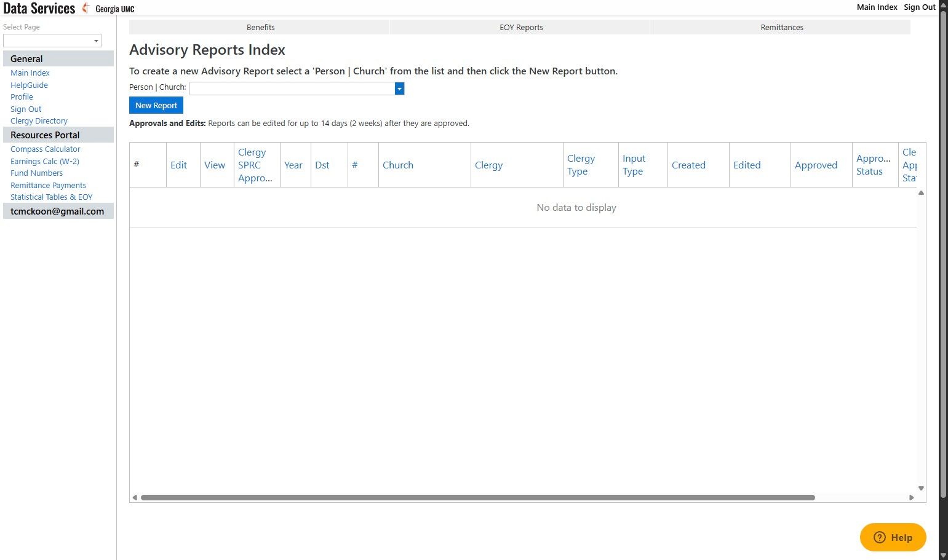Click the New Report button

(x=156, y=105)
